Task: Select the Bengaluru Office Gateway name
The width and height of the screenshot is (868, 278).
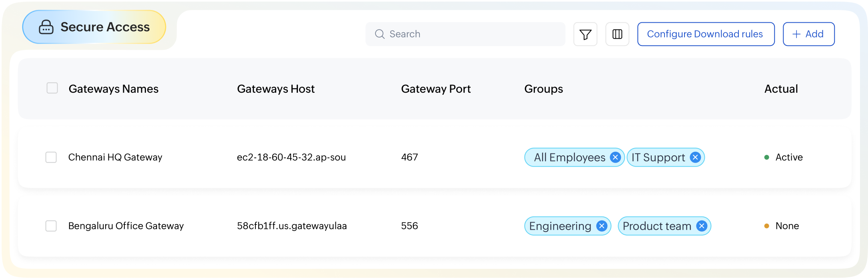Action: [x=126, y=226]
